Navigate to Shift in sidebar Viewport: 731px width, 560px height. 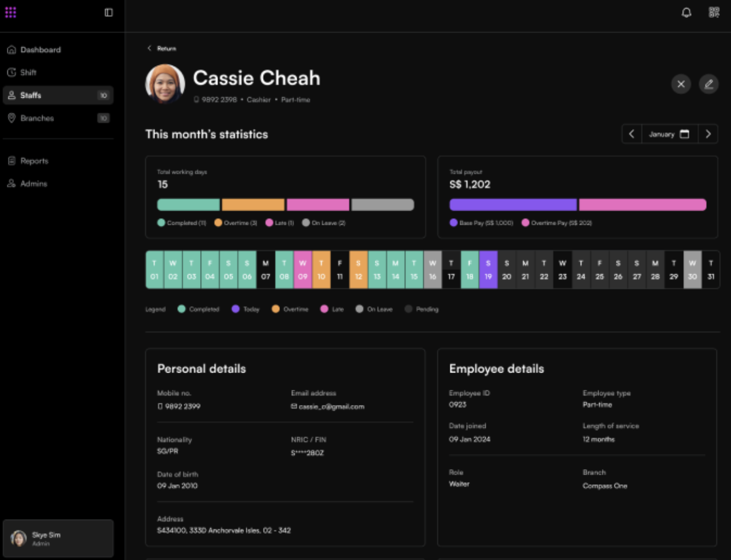[x=28, y=72]
